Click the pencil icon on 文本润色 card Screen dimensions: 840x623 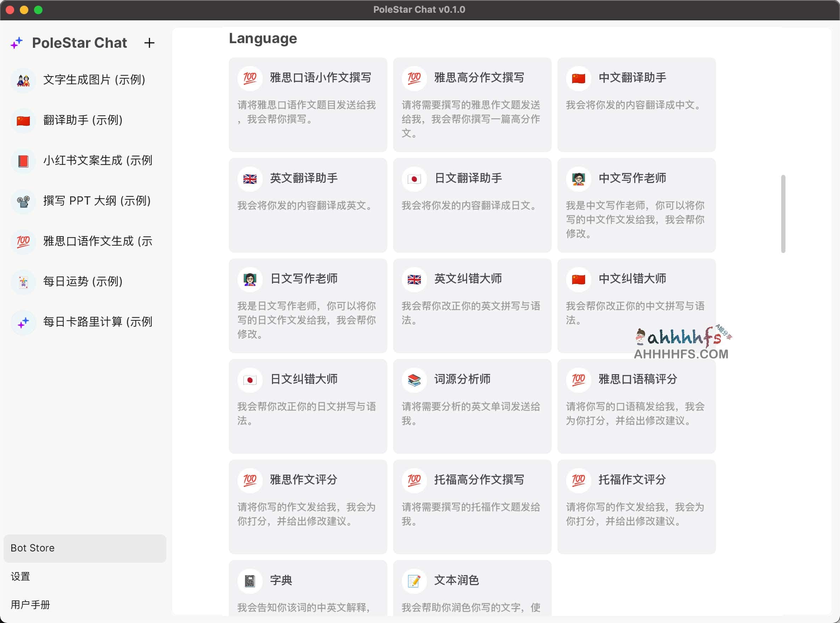click(414, 581)
